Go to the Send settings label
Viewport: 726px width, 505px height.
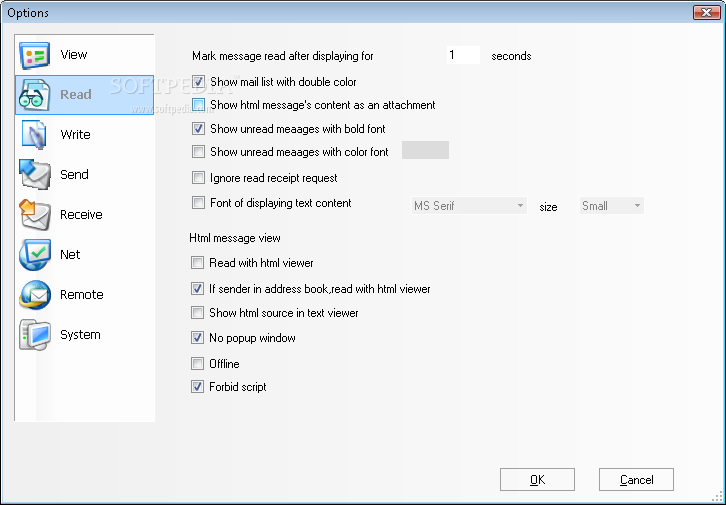(74, 175)
